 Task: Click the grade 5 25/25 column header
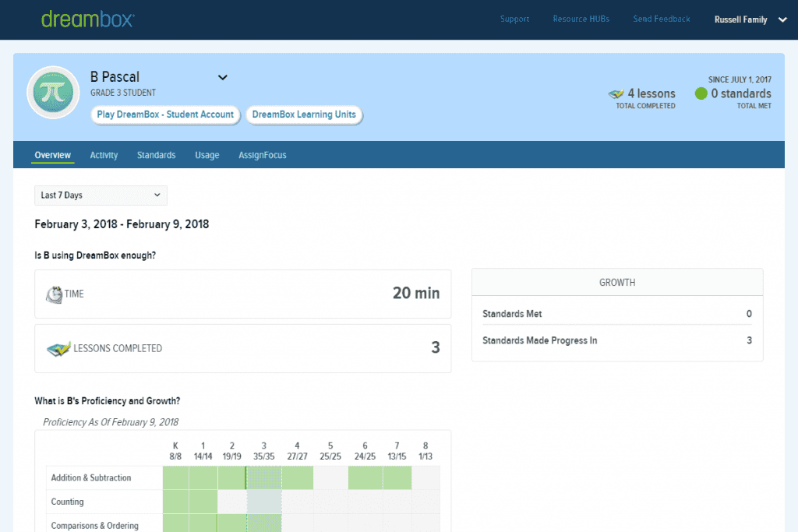point(330,451)
